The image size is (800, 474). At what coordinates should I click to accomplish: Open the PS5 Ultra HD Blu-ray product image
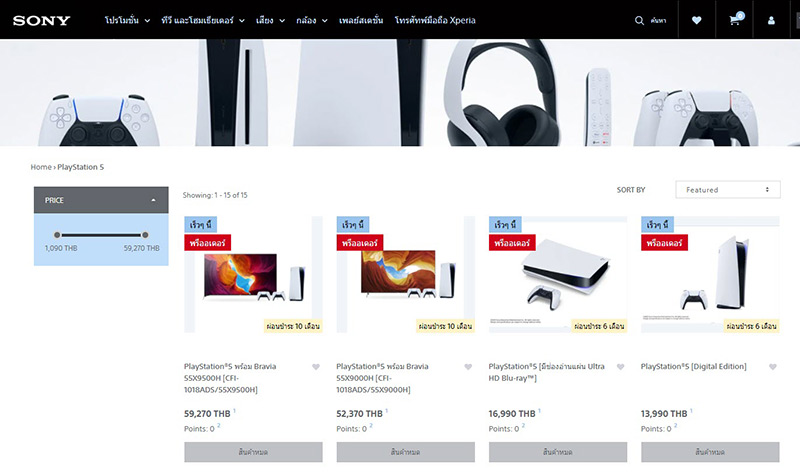point(558,275)
